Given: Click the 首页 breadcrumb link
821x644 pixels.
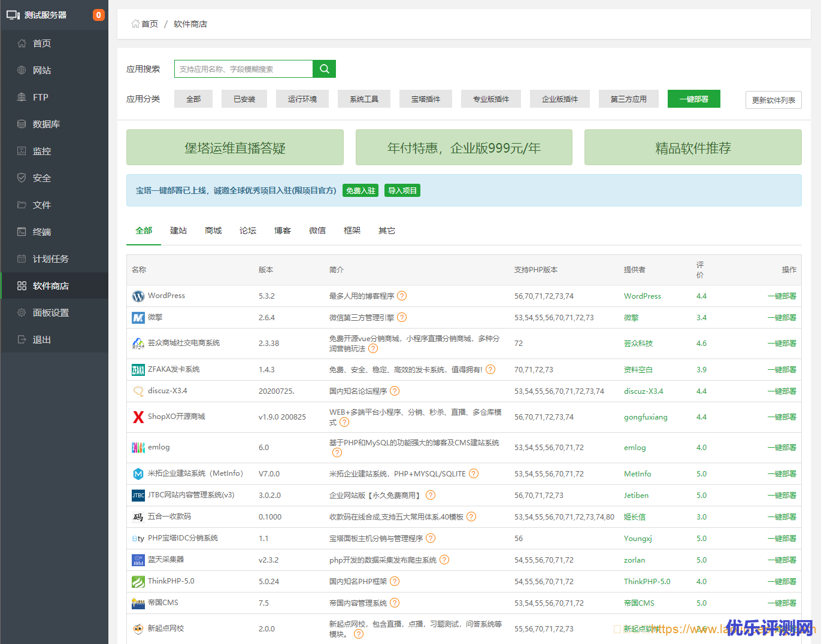Looking at the screenshot, I should click(x=150, y=24).
